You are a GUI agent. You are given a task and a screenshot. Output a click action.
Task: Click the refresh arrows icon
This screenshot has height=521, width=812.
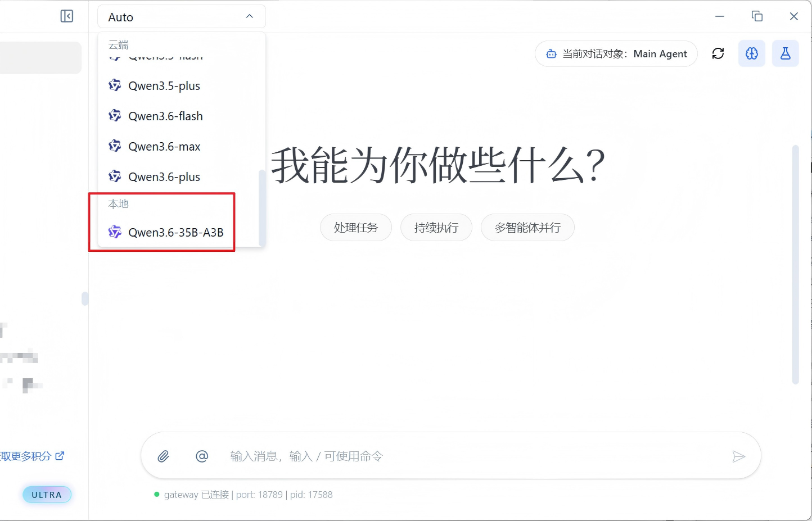click(x=718, y=54)
